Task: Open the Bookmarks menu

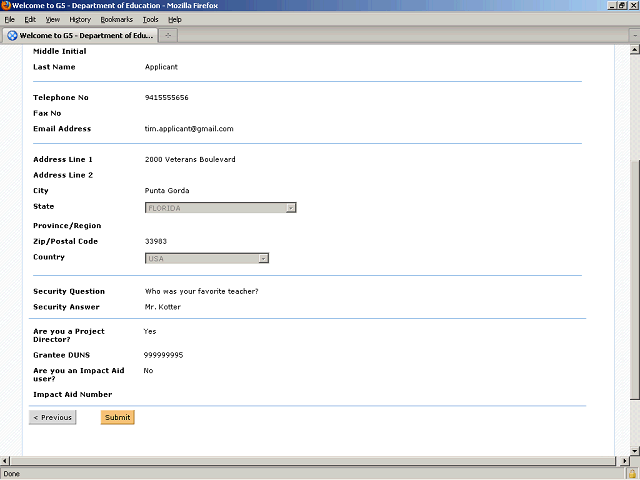Action: (116, 20)
